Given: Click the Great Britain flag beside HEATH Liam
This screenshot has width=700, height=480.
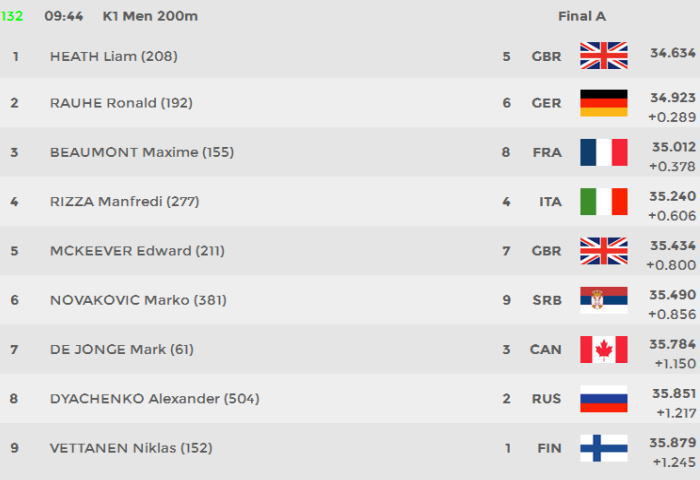Looking at the screenshot, I should pyautogui.click(x=604, y=55).
